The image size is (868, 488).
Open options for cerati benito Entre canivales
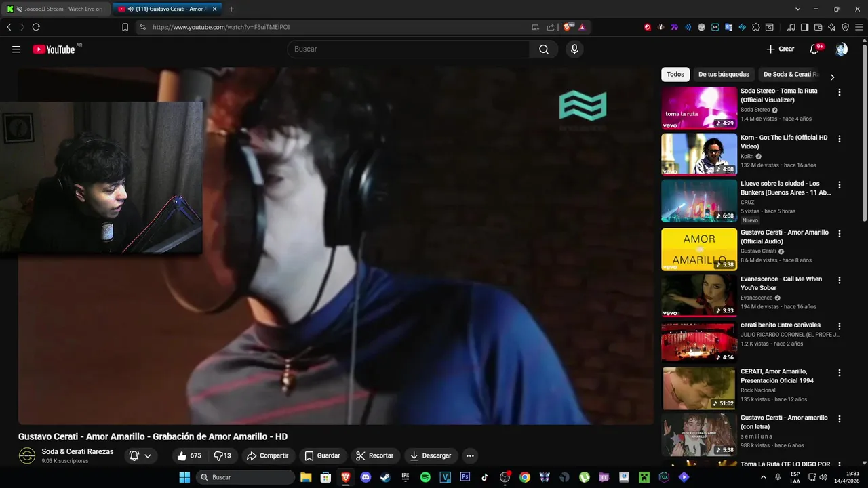click(840, 326)
